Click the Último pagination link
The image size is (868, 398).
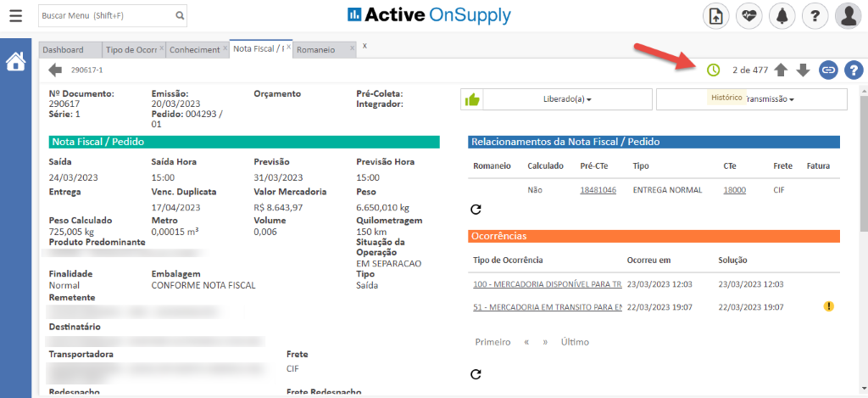pos(575,342)
